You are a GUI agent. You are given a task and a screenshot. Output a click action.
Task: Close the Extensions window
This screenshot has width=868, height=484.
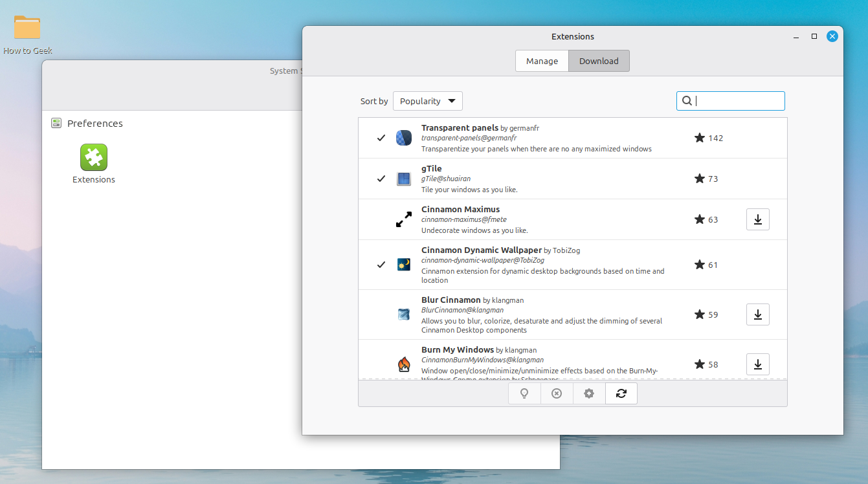pos(832,36)
